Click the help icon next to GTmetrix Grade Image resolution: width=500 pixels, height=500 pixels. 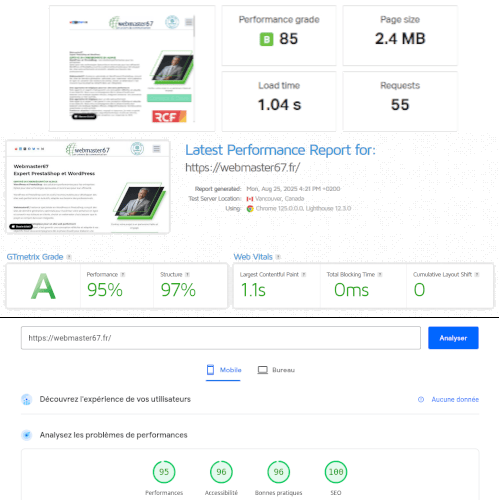click(x=69, y=257)
